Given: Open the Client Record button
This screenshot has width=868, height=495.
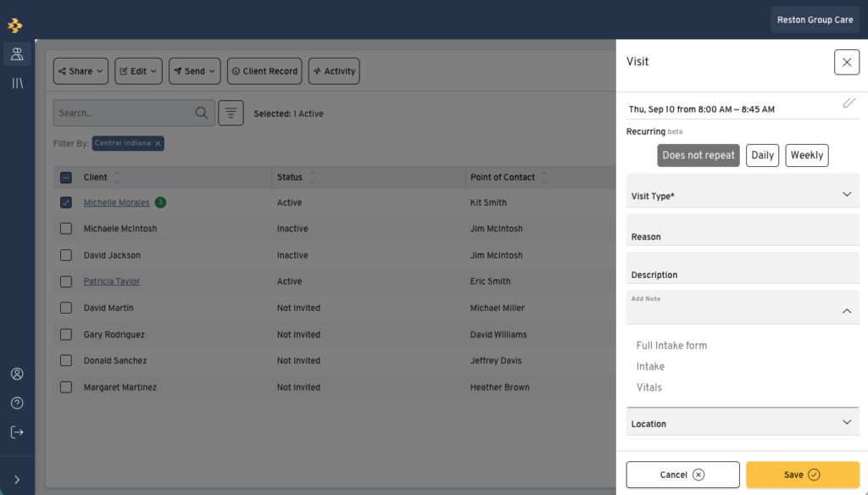Looking at the screenshot, I should tap(264, 71).
